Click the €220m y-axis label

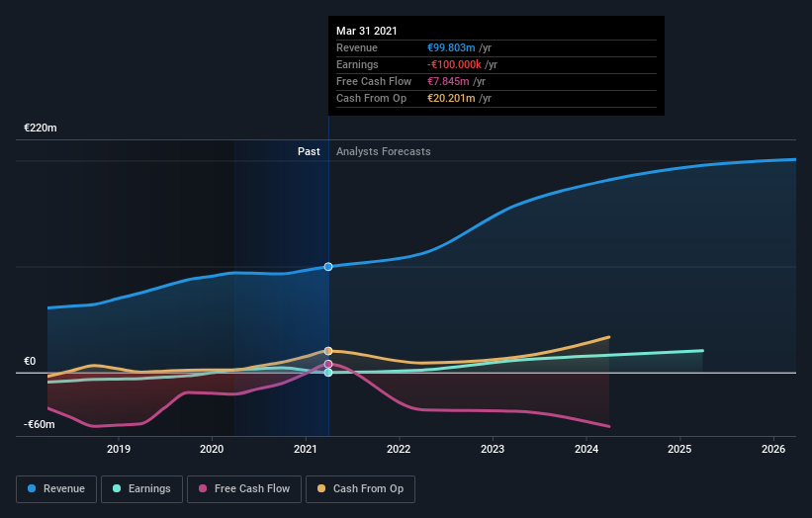(41, 128)
